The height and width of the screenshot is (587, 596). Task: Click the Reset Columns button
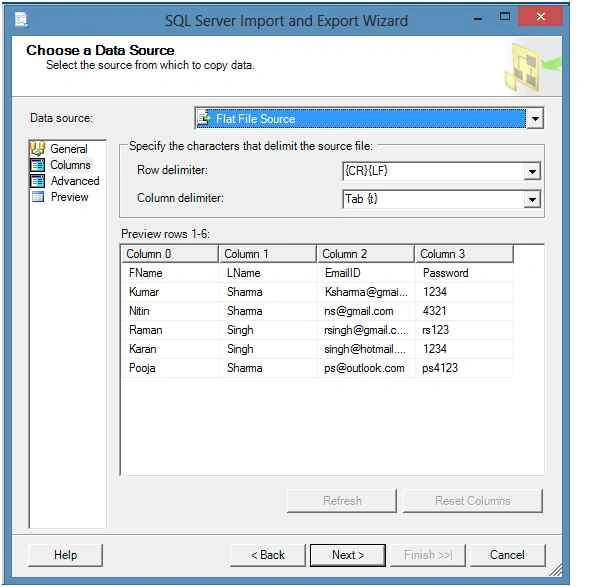click(472, 501)
